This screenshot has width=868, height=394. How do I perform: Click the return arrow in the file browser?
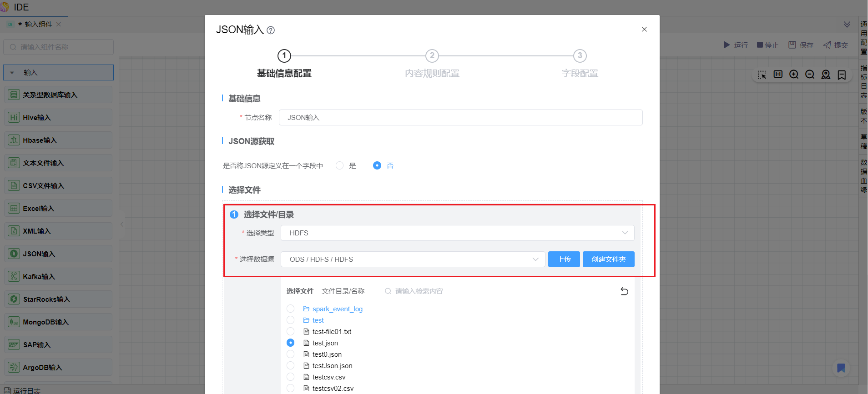pos(624,291)
